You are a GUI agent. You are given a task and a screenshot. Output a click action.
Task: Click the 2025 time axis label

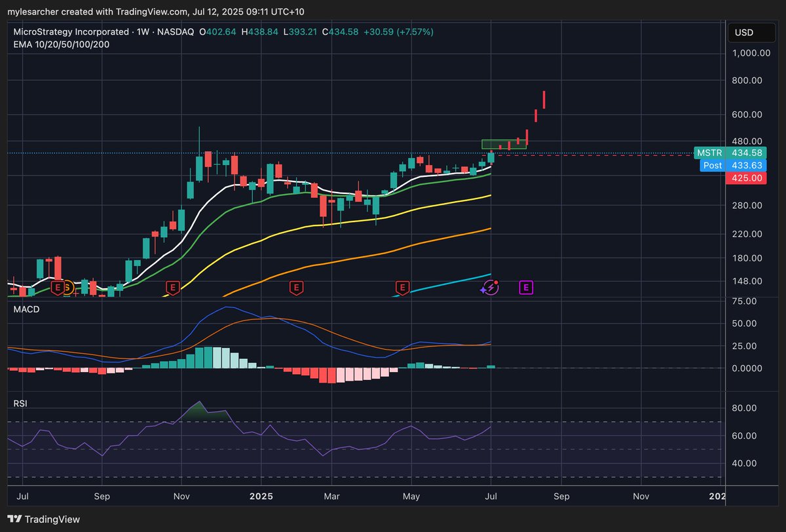click(261, 497)
